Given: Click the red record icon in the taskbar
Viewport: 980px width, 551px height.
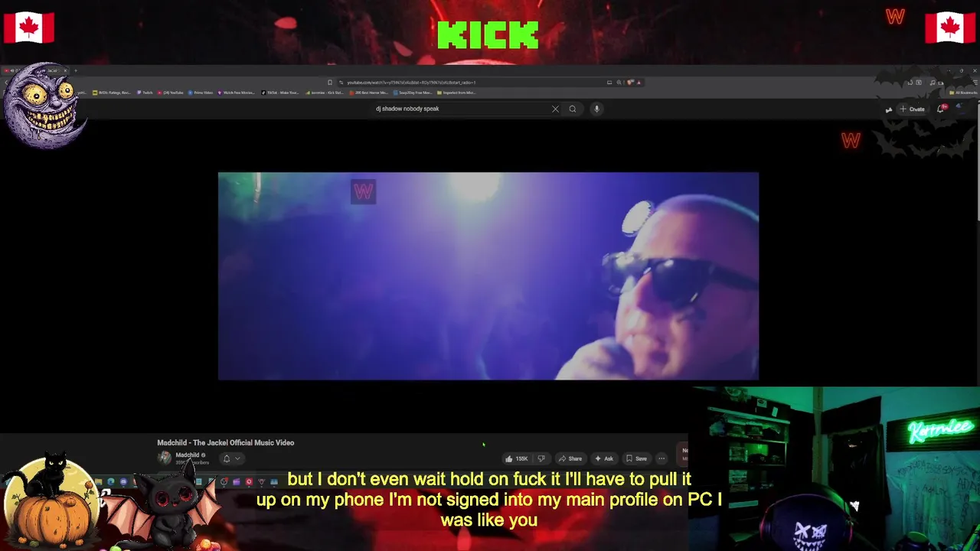Looking at the screenshot, I should point(249,481).
